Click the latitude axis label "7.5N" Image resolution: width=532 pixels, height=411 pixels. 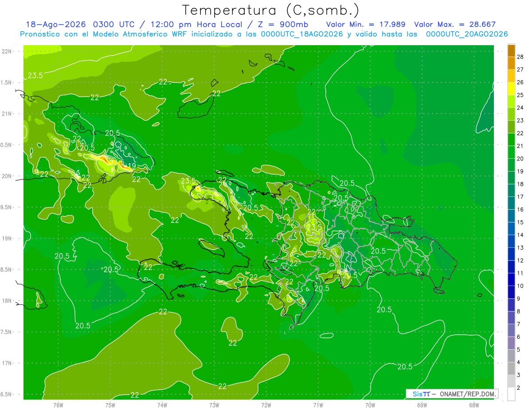click(7, 332)
